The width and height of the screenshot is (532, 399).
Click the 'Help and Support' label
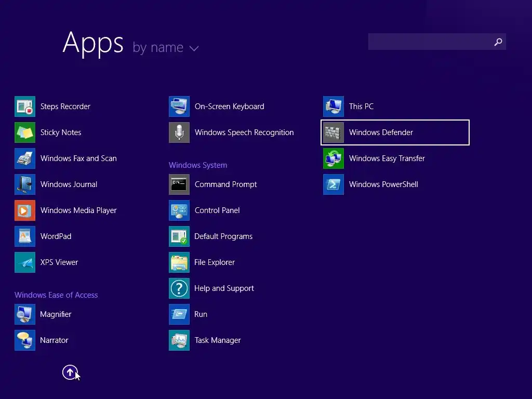(224, 288)
